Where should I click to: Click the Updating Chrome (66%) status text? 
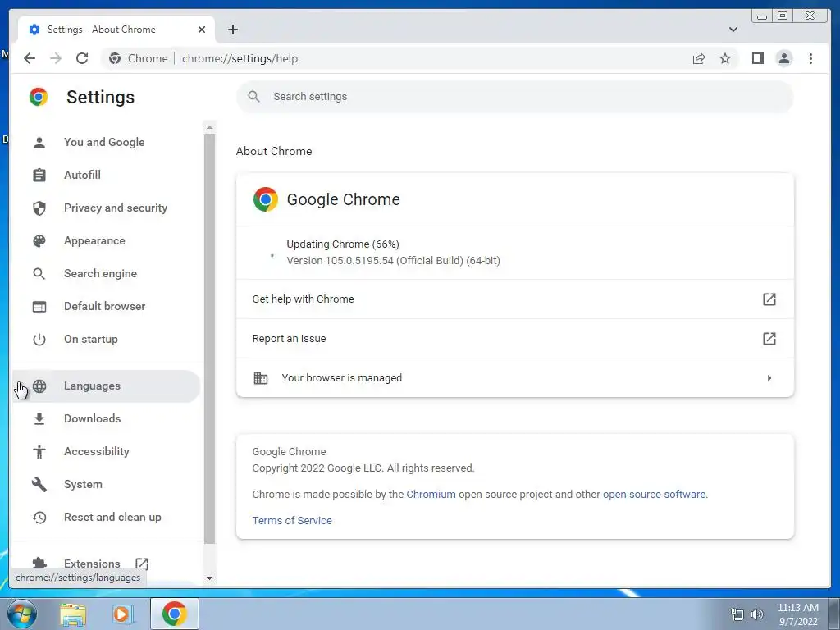click(343, 244)
